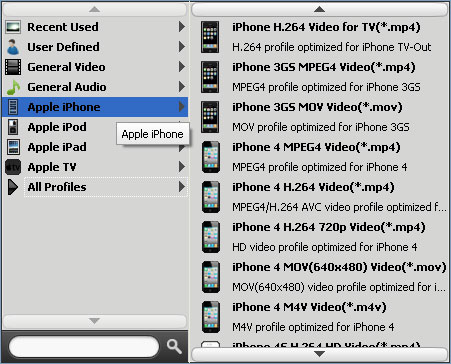Expand the Apple TV submenu arrow

(x=182, y=167)
